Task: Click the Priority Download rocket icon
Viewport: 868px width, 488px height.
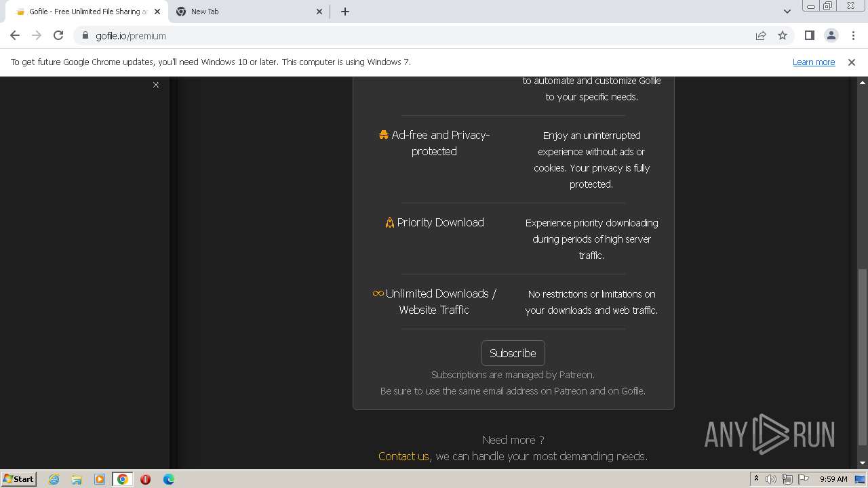Action: (x=390, y=222)
